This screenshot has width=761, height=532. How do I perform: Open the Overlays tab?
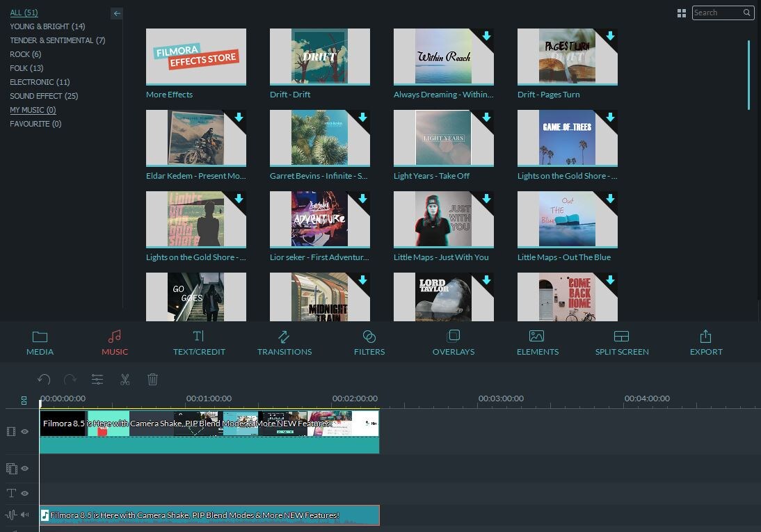click(454, 343)
